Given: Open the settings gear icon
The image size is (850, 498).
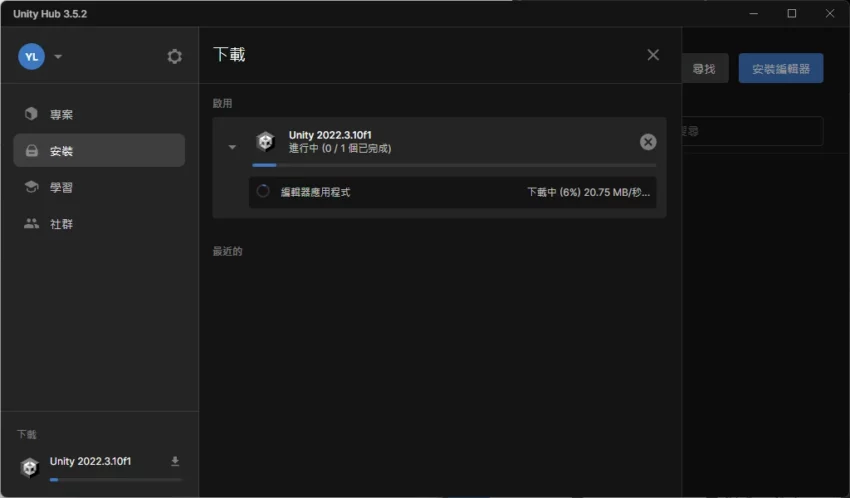Looking at the screenshot, I should (175, 57).
